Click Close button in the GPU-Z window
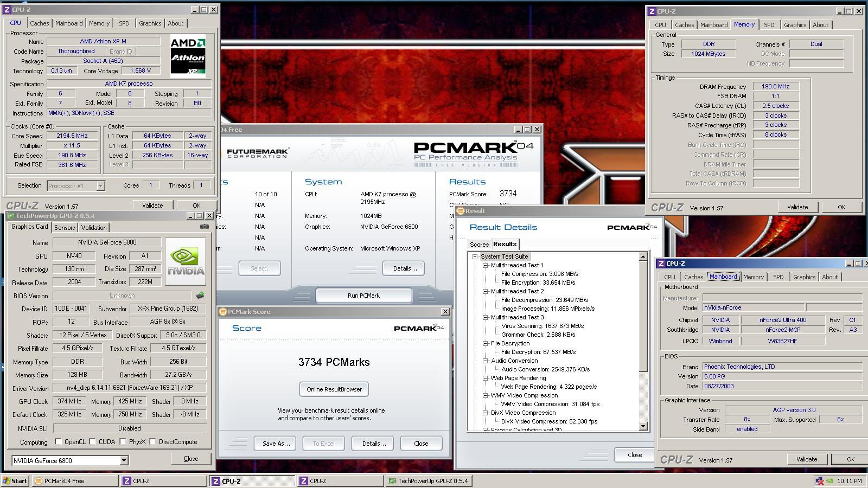The height and width of the screenshot is (488, 868). (191, 459)
